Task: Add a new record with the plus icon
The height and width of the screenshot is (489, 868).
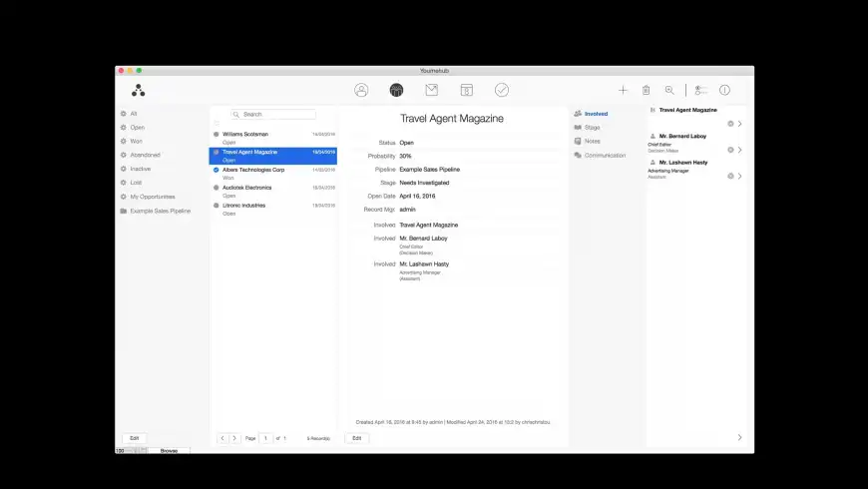Action: (x=623, y=90)
